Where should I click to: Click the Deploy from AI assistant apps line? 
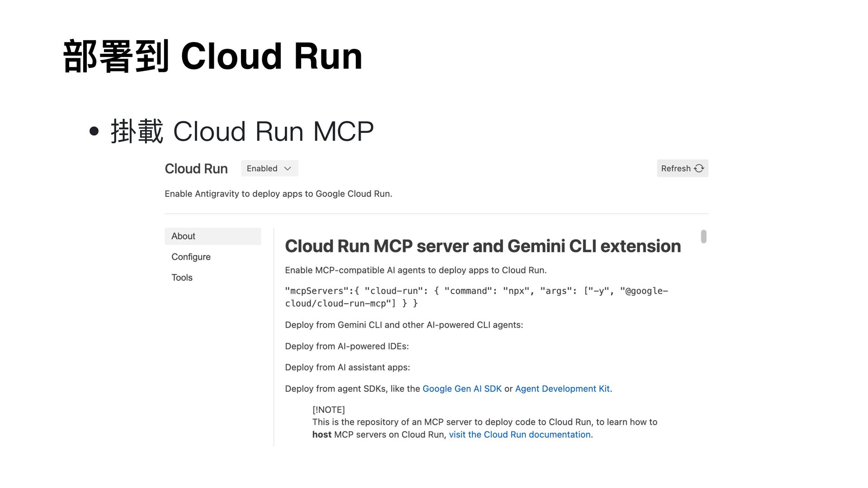[347, 368]
